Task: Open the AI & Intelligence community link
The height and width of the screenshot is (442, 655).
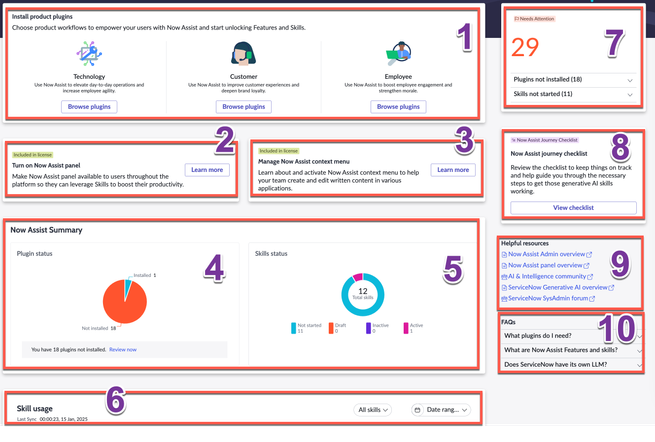Action: tap(547, 276)
